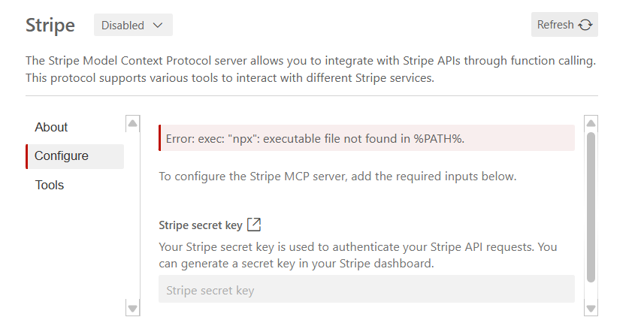
Task: Click the npx executable not found error banner
Action: coord(367,138)
